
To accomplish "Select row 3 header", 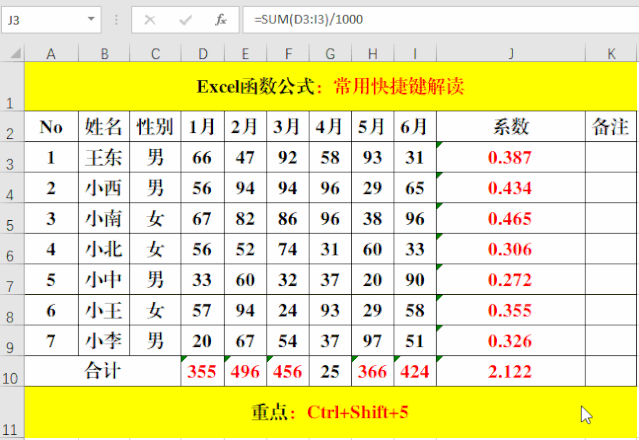I will pos(12,157).
